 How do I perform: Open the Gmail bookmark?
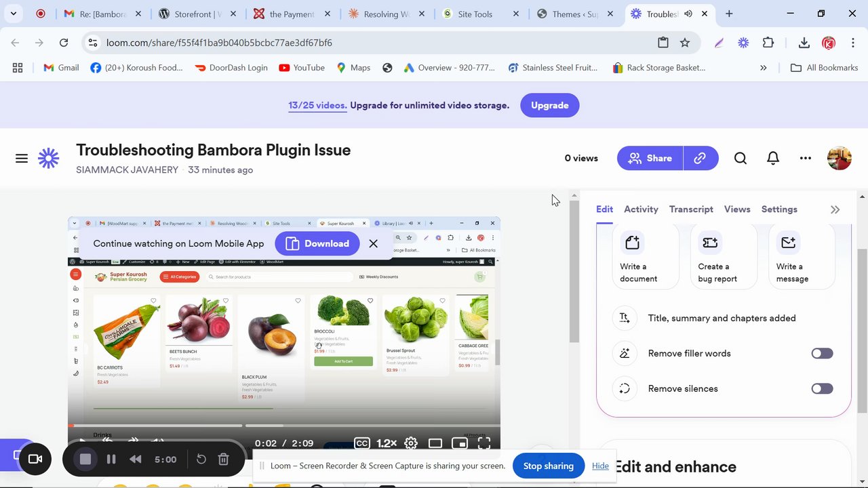(61, 68)
